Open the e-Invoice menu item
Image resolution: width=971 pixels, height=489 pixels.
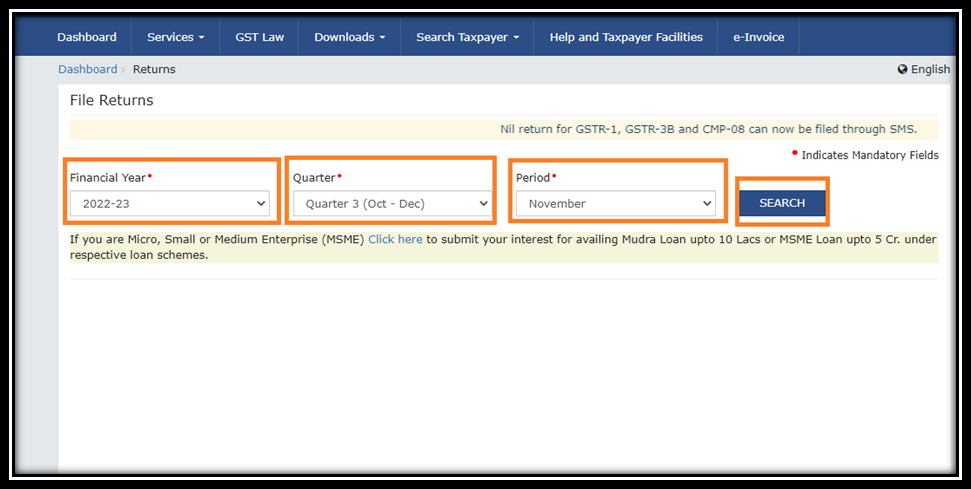(759, 37)
